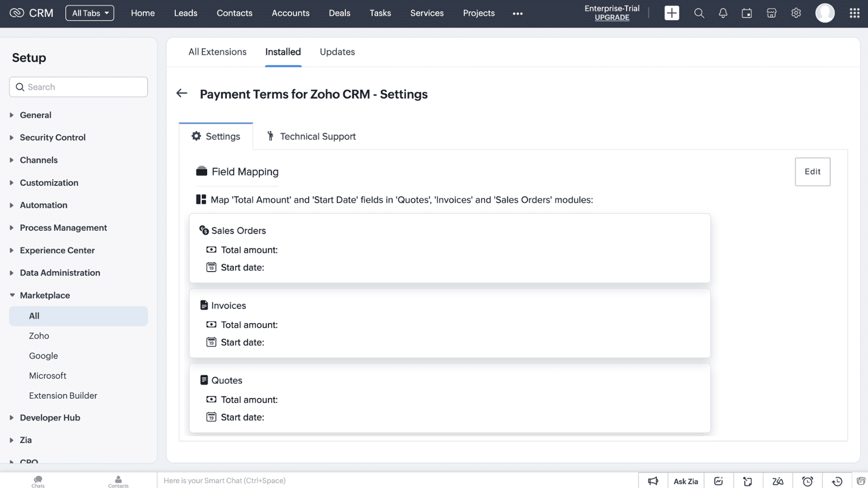
Task: Click the search magnifier in top bar
Action: tap(699, 13)
